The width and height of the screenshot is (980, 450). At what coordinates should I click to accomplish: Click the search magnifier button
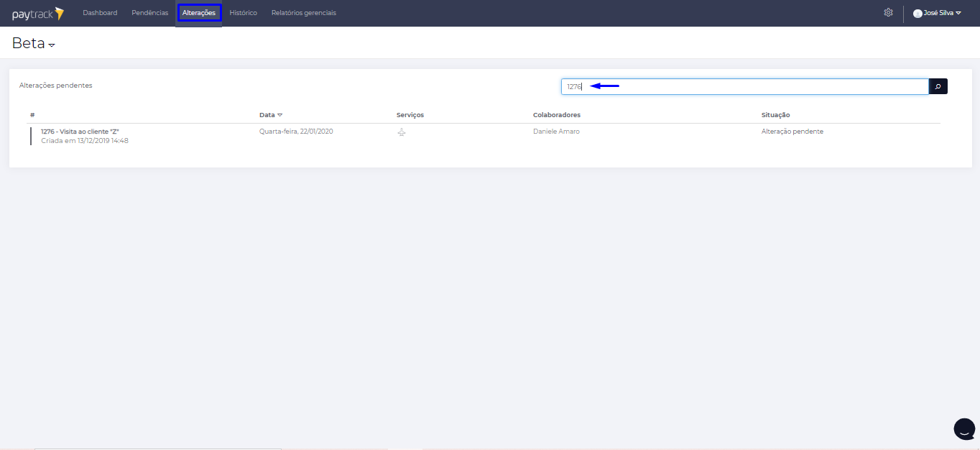point(938,86)
